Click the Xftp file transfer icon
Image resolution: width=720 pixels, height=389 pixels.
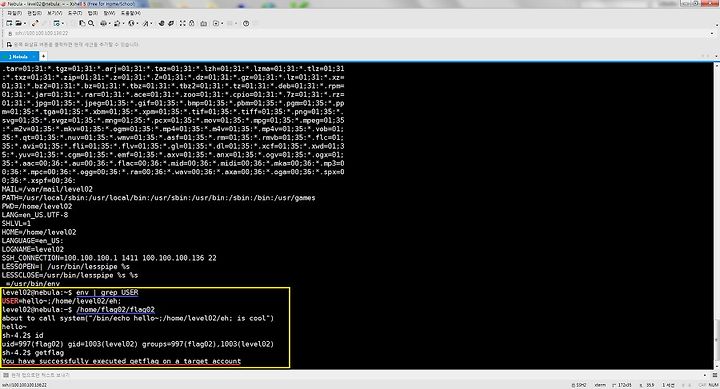(161, 23)
